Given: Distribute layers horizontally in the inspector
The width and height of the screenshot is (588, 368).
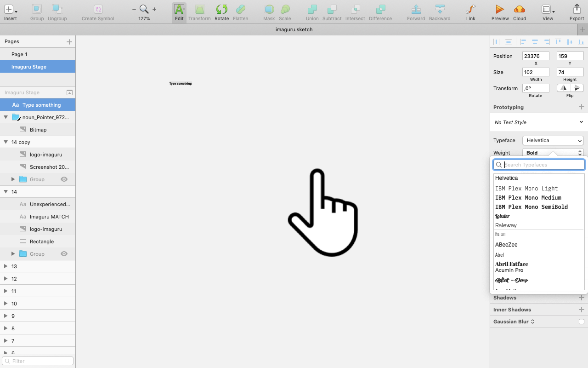Looking at the screenshot, I should pos(496,42).
